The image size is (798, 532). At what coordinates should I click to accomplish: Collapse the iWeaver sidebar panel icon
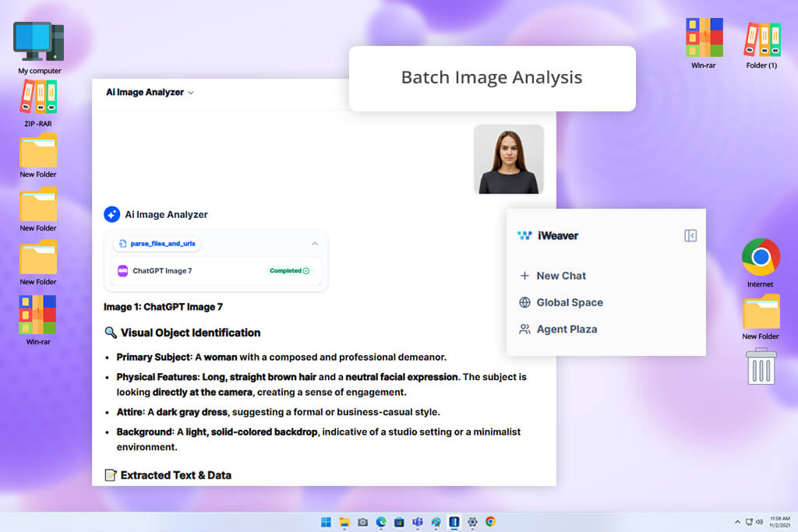point(690,235)
